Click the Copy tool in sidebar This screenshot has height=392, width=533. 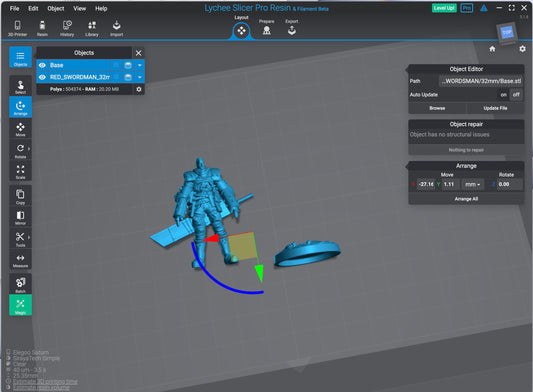[x=20, y=196]
